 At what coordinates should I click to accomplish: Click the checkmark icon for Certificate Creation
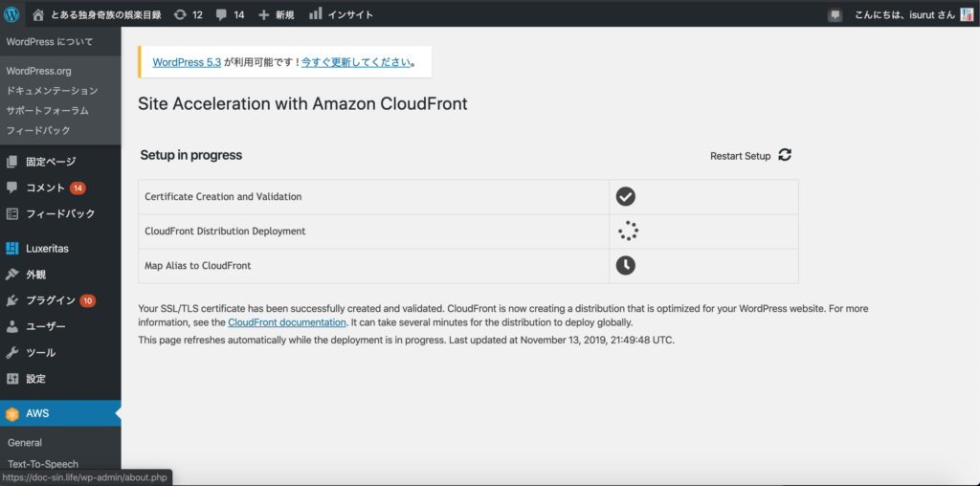[626, 196]
